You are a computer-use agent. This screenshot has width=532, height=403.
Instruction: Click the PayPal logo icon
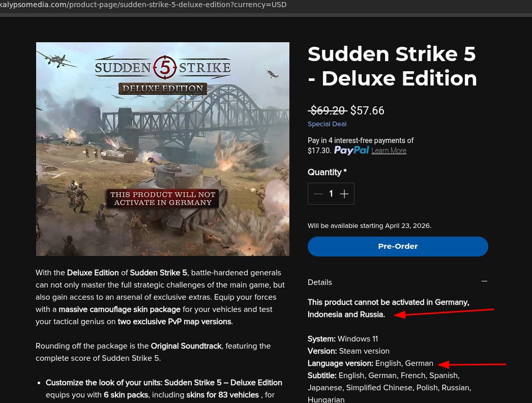[351, 150]
